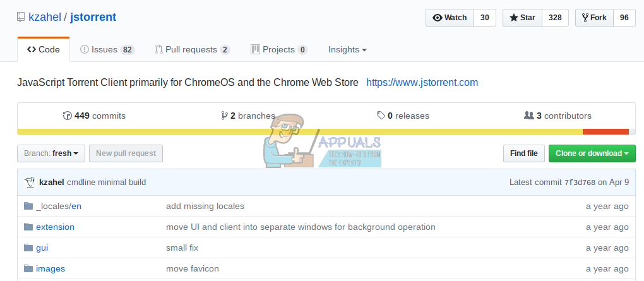Screen dimensions: 644x281
Task: Expand the Insights dropdown menu
Action: pos(347,49)
